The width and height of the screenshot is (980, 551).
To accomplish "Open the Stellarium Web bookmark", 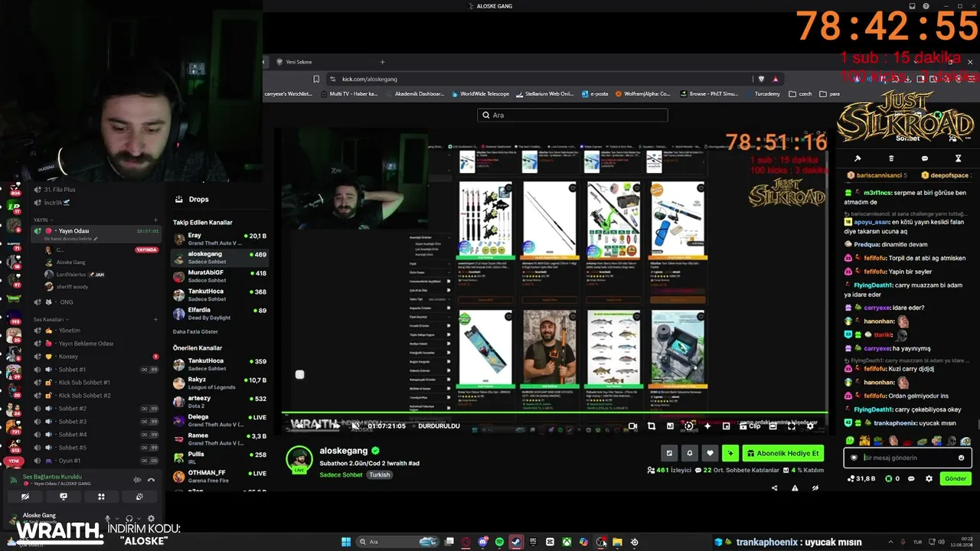I will (544, 94).
